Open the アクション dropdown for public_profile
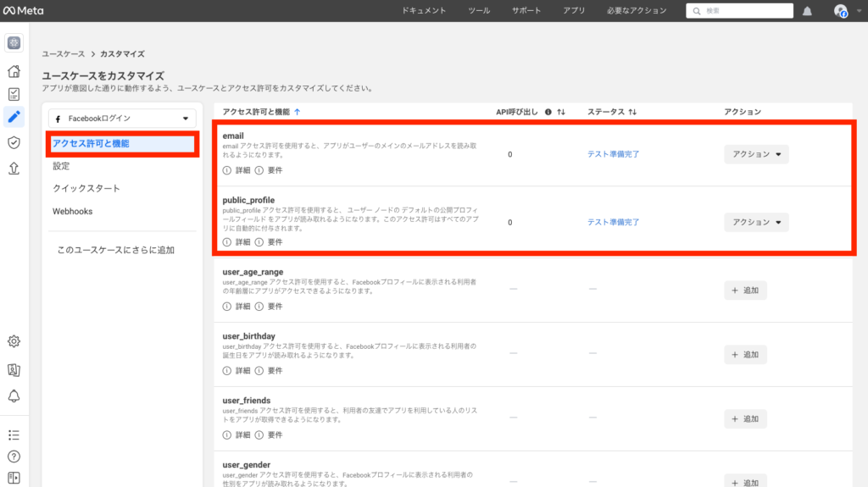The width and height of the screenshot is (868, 487). tap(756, 222)
